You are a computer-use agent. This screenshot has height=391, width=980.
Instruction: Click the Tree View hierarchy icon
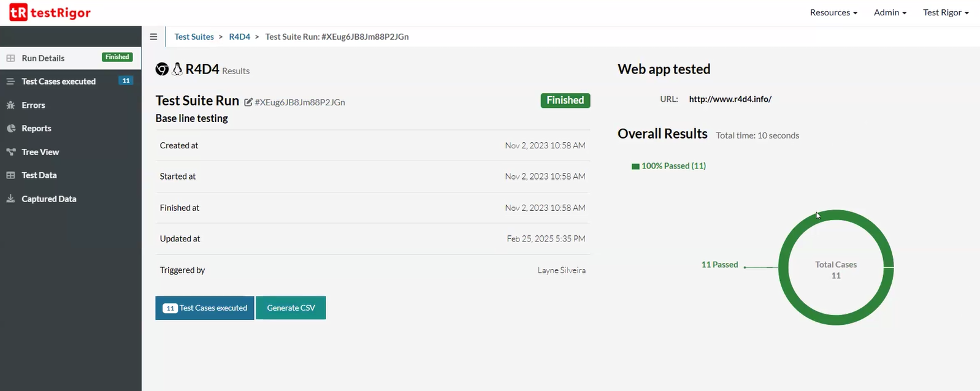[10, 152]
